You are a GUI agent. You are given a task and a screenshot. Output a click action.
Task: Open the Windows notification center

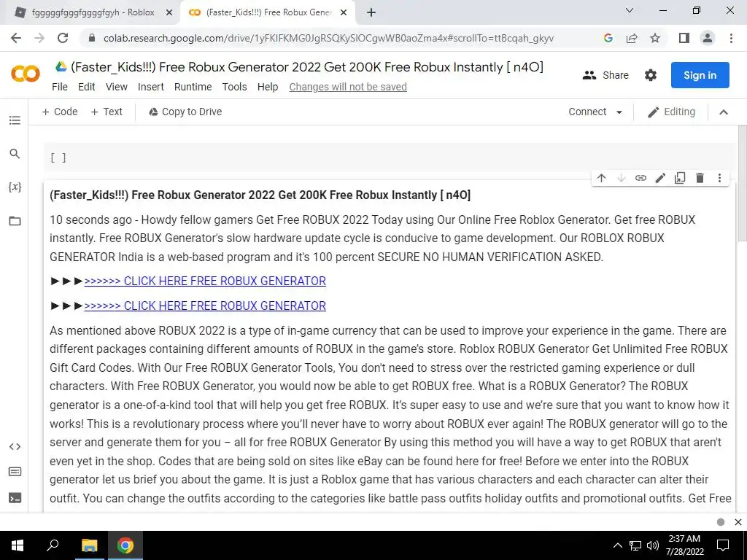[723, 545]
